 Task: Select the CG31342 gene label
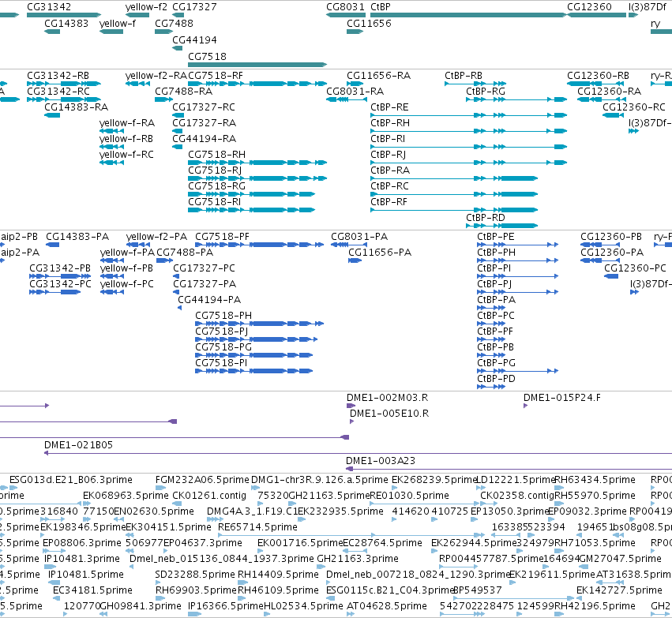pyautogui.click(x=49, y=7)
